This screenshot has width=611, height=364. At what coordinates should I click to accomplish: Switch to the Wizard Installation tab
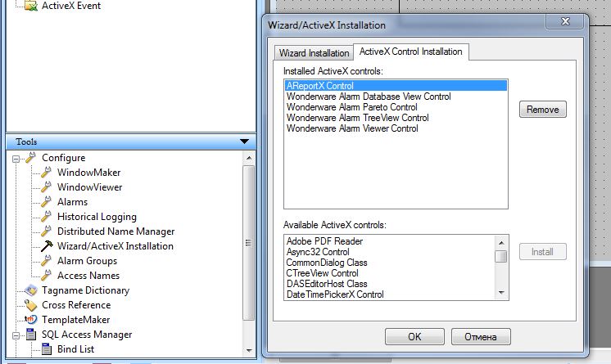315,53
